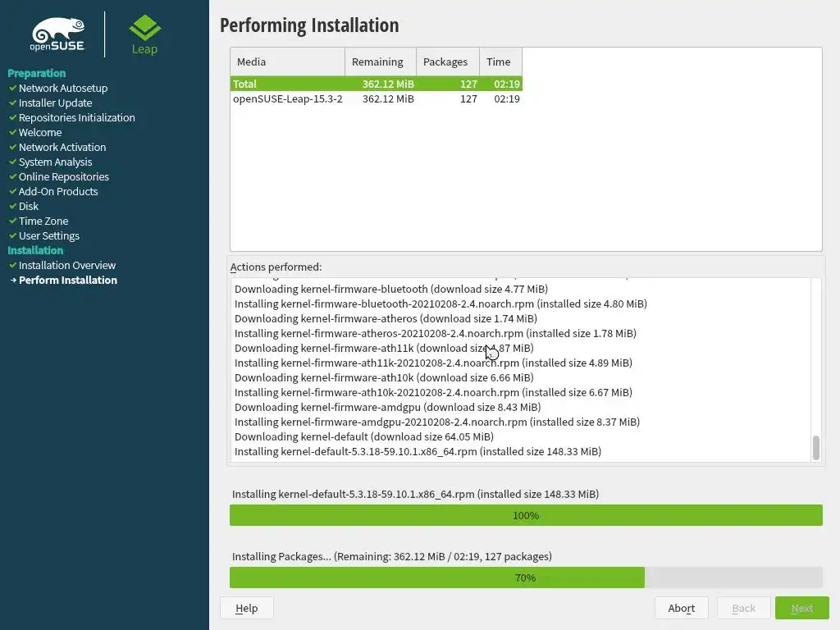Click the green Next button

click(x=802, y=608)
